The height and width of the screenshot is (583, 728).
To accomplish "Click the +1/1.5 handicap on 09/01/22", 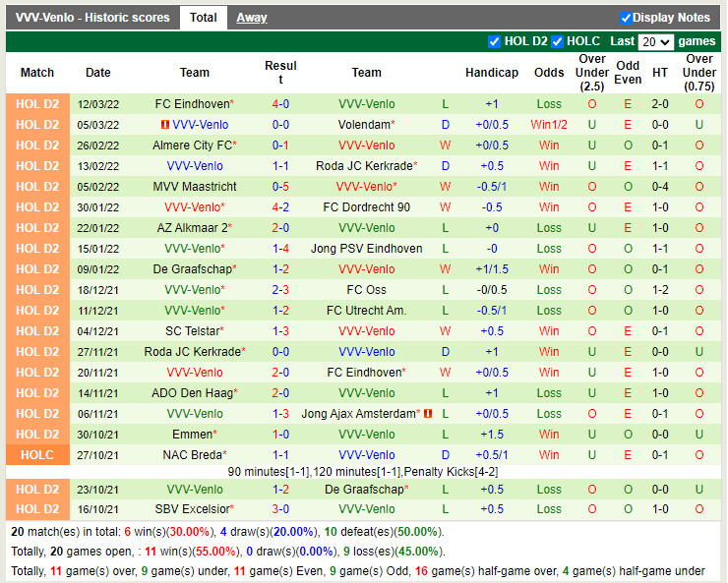I will click(492, 269).
